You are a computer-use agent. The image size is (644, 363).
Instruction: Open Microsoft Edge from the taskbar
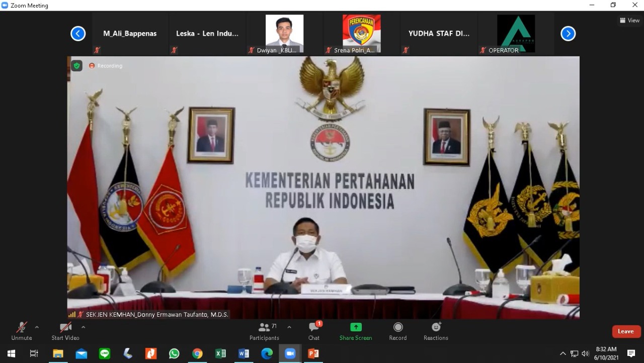(x=267, y=353)
